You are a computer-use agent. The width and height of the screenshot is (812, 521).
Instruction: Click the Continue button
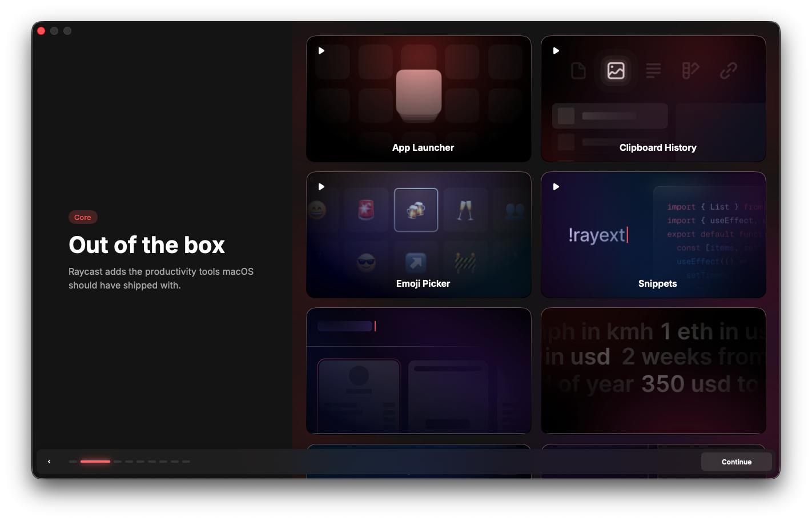pos(736,462)
